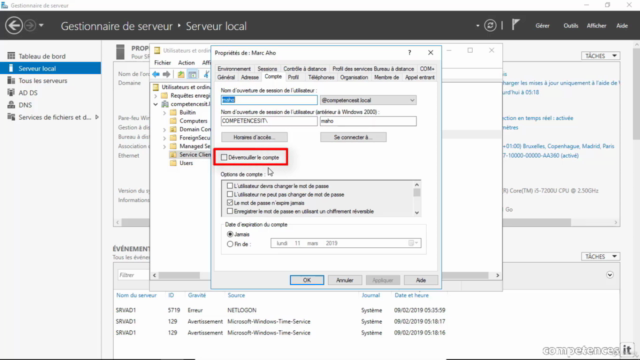Expand the events filter options chevron

(610, 275)
